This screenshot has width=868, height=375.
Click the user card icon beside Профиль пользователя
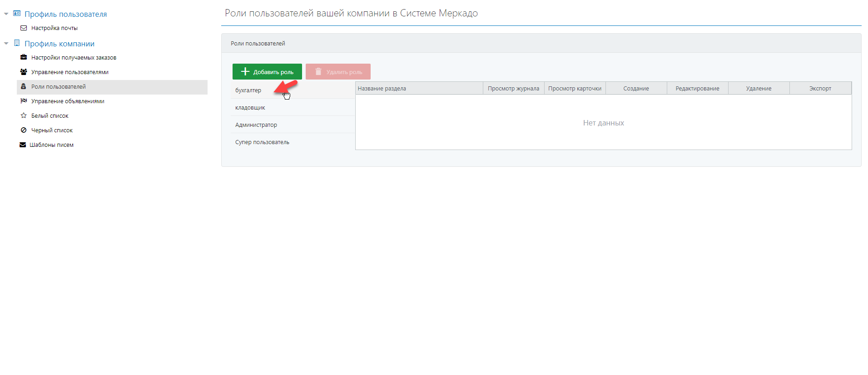(17, 14)
